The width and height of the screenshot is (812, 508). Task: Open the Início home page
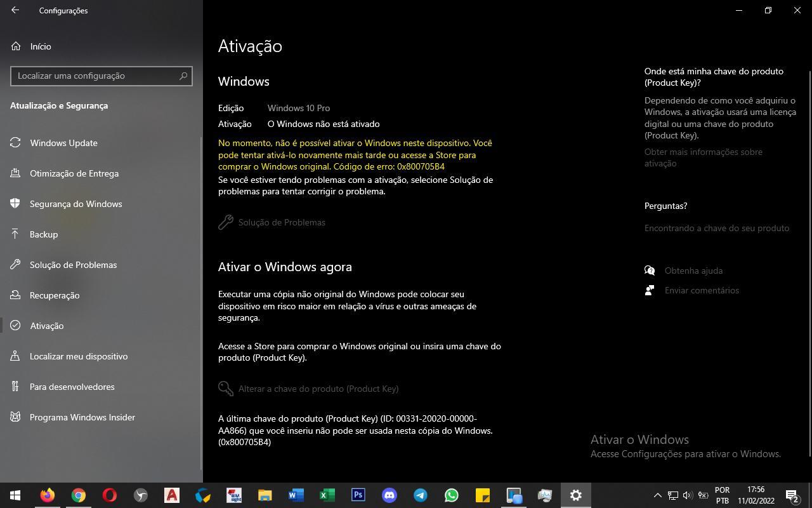[x=41, y=46]
